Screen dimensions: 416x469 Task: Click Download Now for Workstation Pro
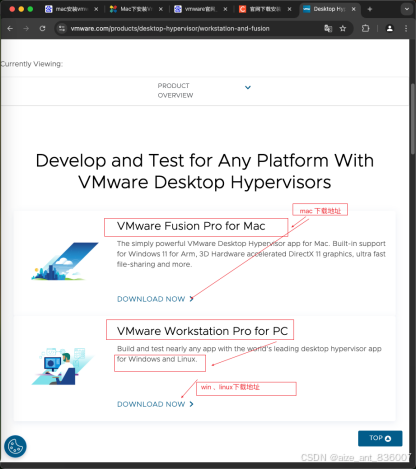coord(155,404)
